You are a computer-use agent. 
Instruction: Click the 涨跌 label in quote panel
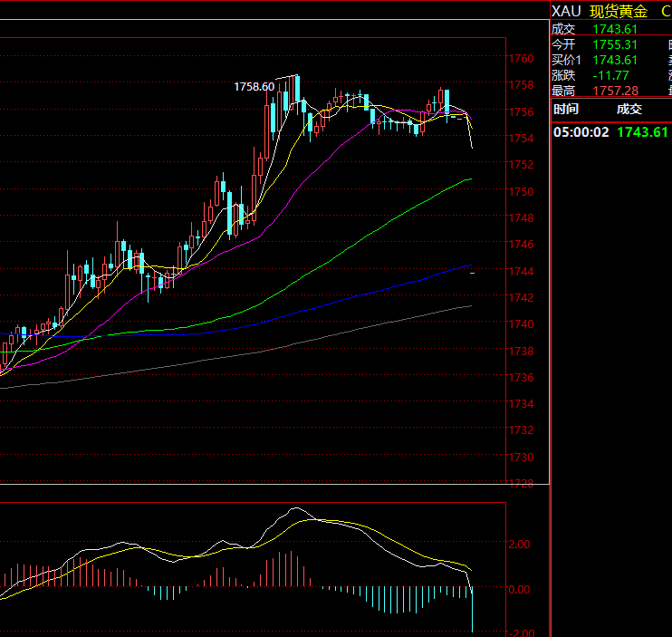[563, 75]
